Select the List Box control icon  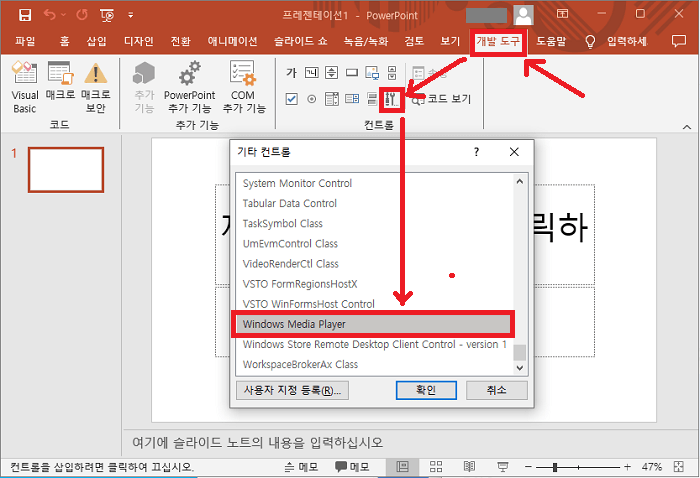pos(331,99)
